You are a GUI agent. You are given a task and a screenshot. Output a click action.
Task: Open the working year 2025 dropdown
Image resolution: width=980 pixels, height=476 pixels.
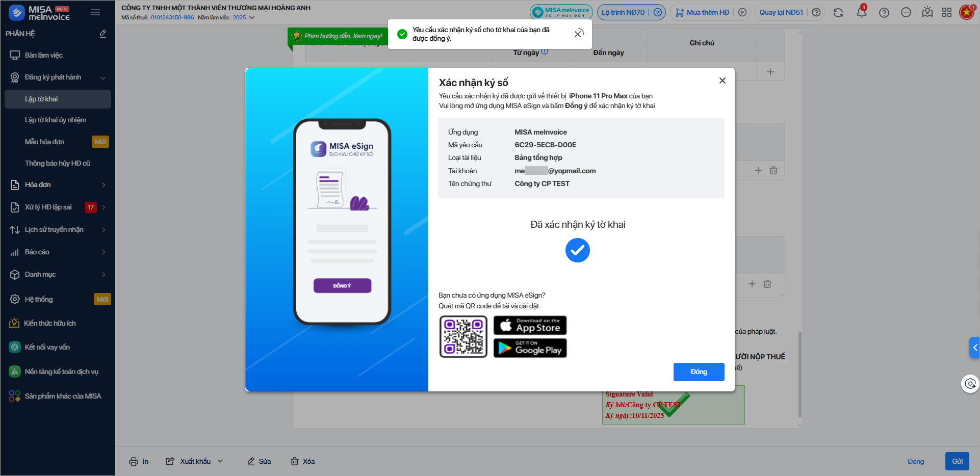point(244,17)
